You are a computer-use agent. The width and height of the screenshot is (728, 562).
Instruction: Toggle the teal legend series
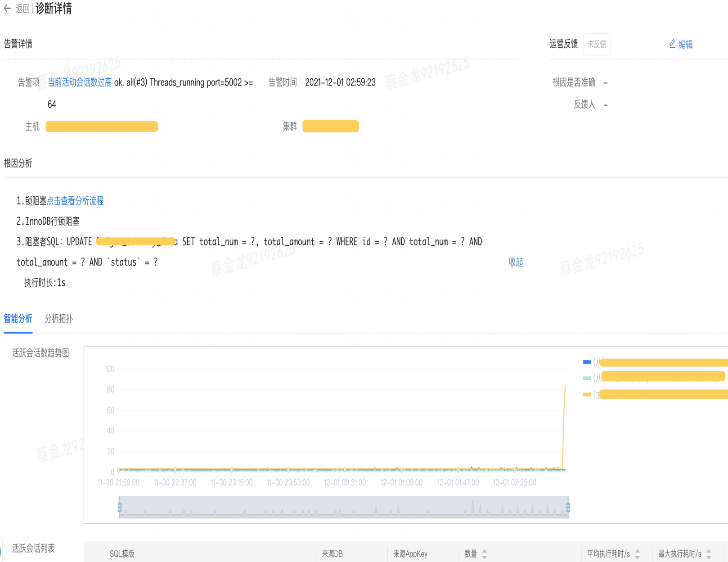click(587, 378)
